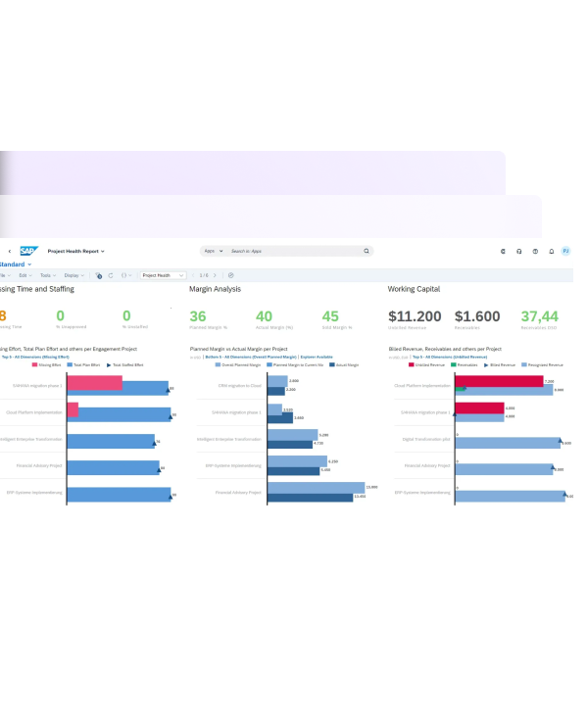
Task: Click the Explorer Available link
Action: pos(317,358)
